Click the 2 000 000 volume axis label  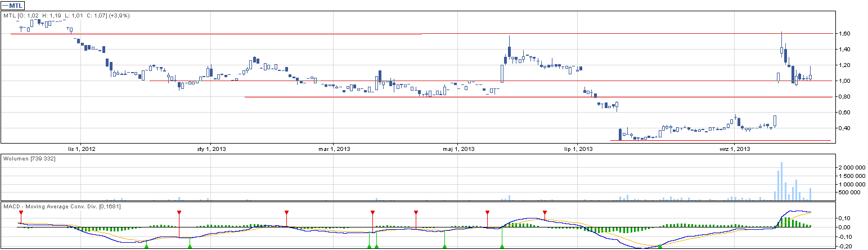[852, 168]
